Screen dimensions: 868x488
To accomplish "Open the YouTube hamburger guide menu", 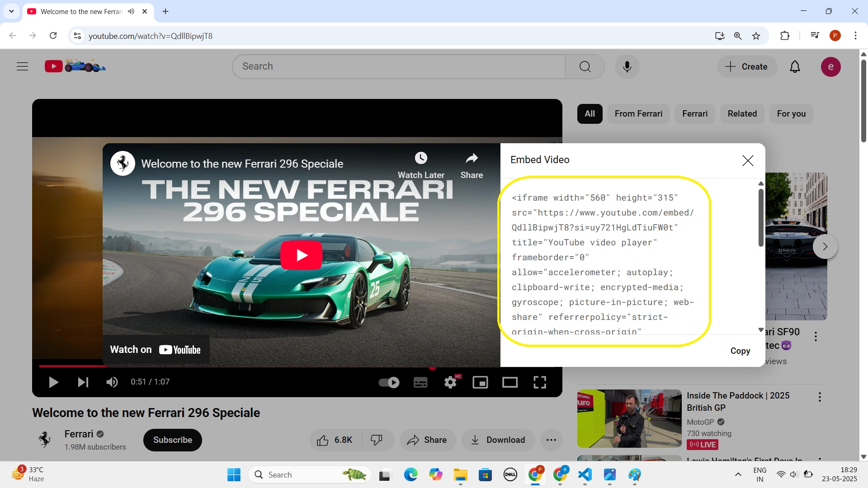I will click(x=22, y=67).
